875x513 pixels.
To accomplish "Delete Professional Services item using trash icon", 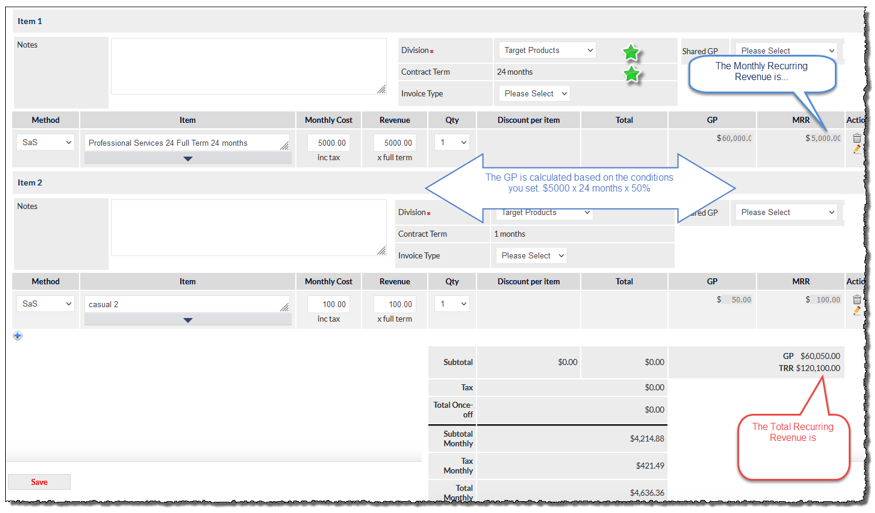I will (x=857, y=138).
